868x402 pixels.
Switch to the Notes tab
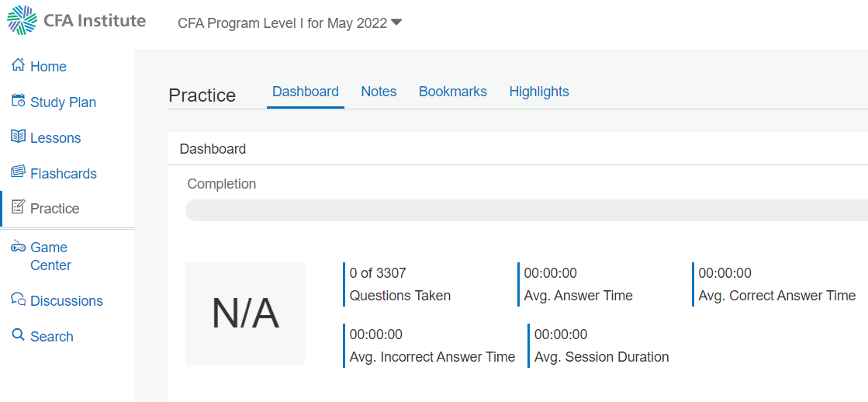379,92
